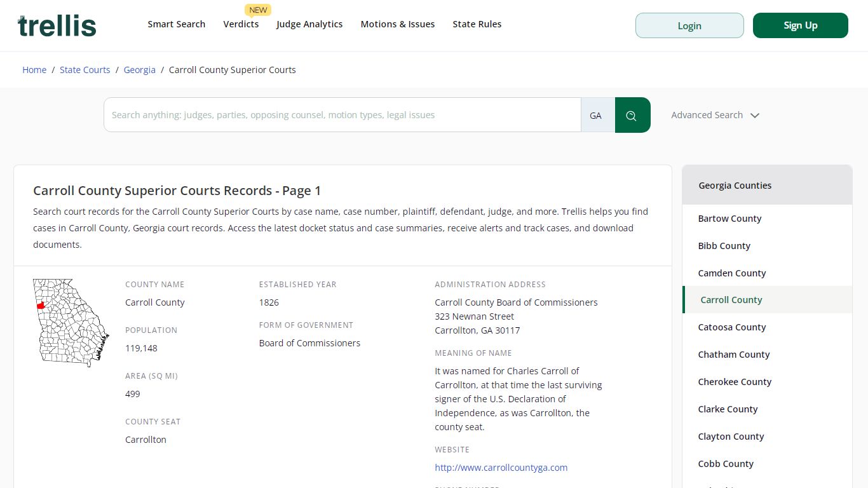This screenshot has height=488, width=868.
Task: Go to Home breadcrumb
Action: coord(34,70)
